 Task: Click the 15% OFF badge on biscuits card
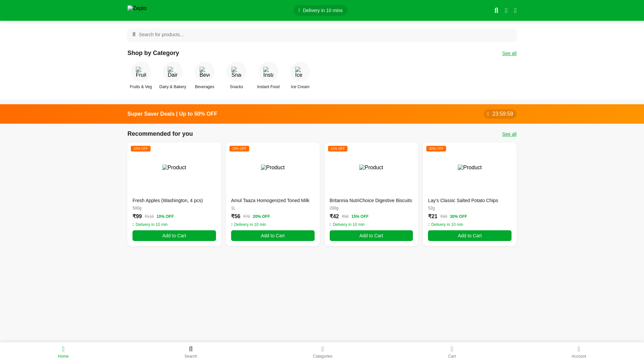pos(337,148)
